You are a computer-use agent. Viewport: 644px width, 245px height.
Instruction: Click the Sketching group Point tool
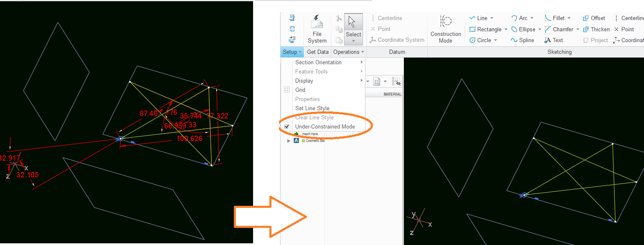(624, 29)
